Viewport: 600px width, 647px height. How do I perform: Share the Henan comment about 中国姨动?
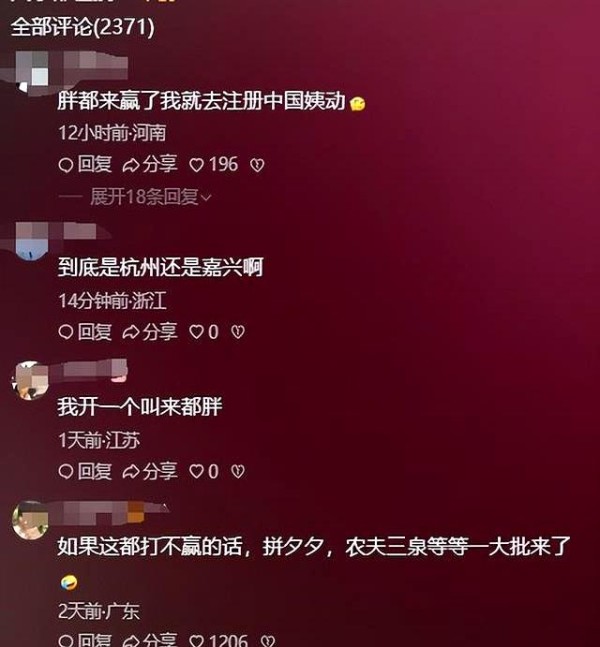(x=150, y=165)
